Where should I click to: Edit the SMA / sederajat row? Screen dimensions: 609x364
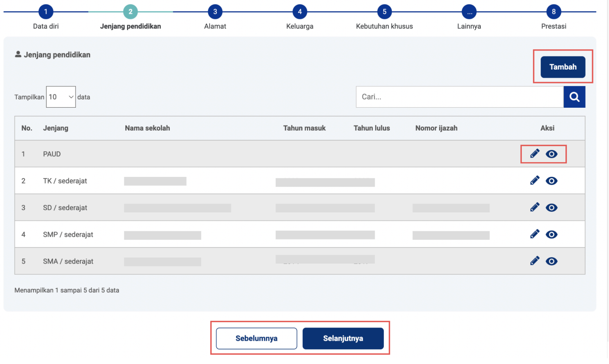[535, 261]
